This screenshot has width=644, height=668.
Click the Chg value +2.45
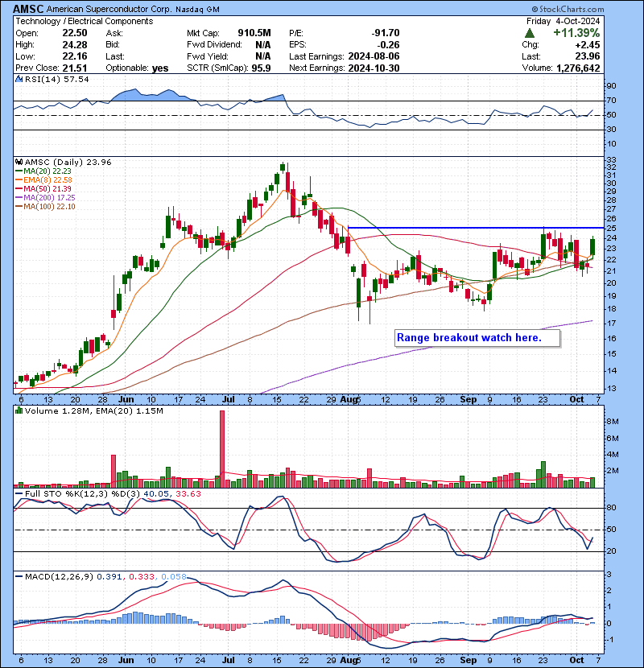588,45
